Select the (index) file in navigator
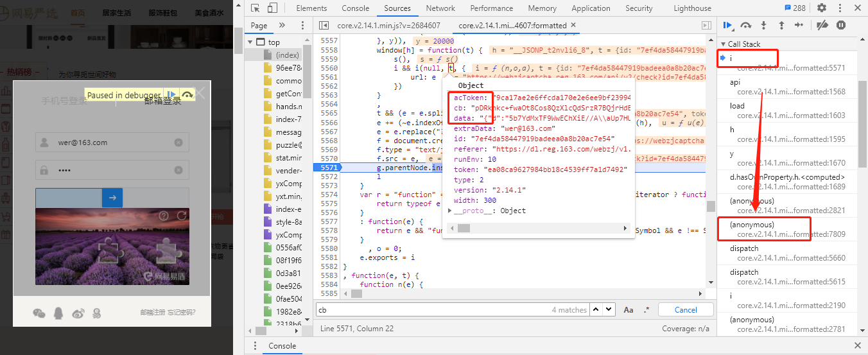868x355 pixels. 287,55
